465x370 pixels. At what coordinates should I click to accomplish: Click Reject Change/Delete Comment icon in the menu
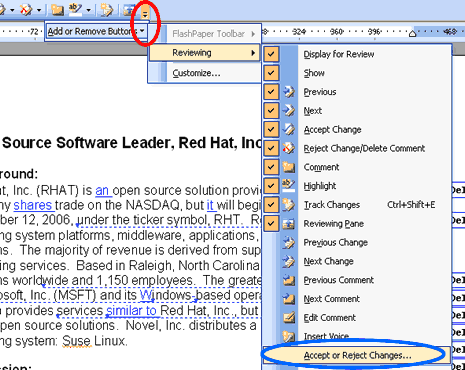(x=288, y=148)
